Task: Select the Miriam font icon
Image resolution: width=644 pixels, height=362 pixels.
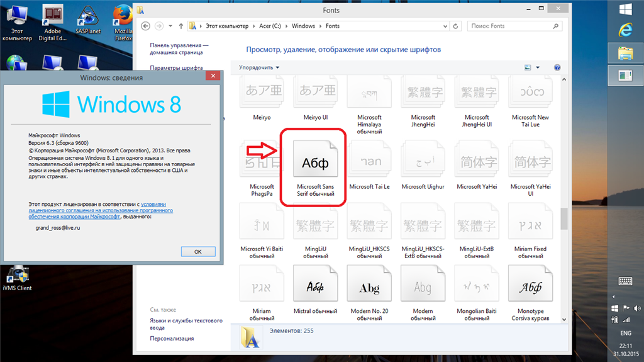Action: coord(262,283)
